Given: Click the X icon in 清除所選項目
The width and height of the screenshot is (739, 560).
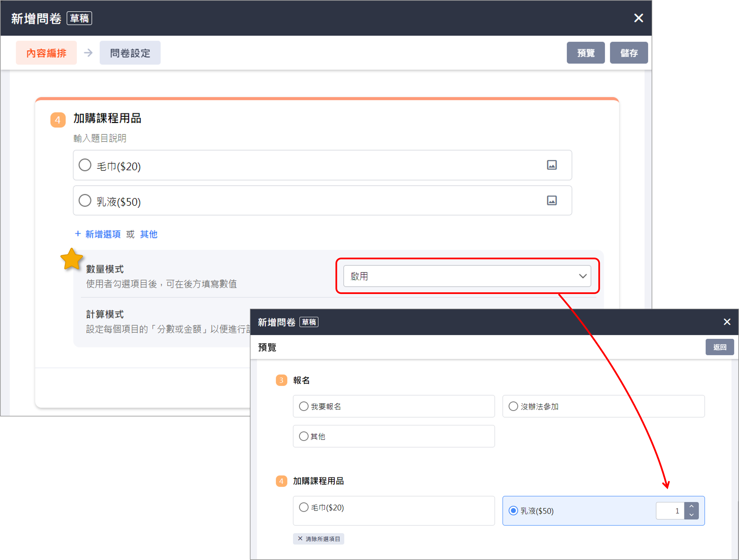Looking at the screenshot, I should pos(300,539).
